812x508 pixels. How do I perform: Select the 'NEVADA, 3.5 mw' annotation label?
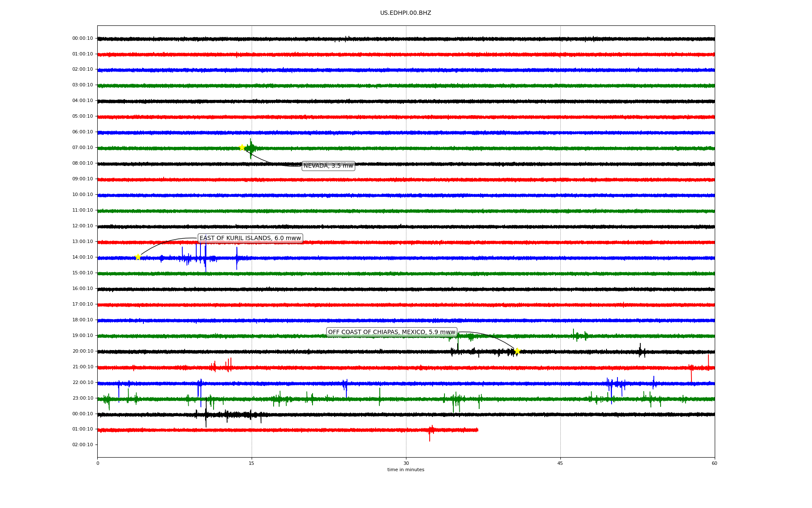328,166
